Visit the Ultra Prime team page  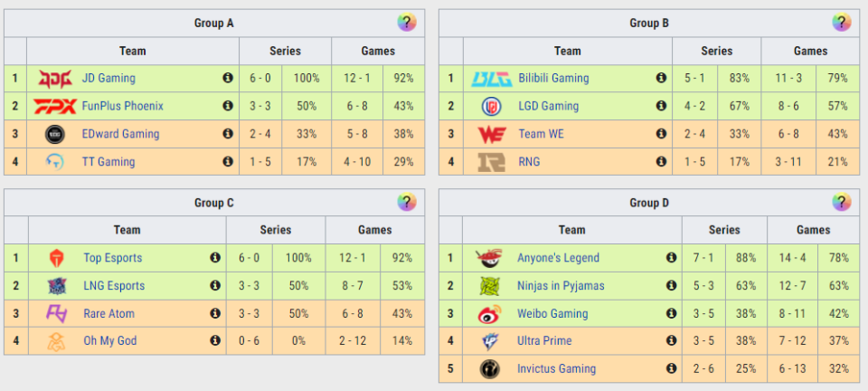(544, 340)
